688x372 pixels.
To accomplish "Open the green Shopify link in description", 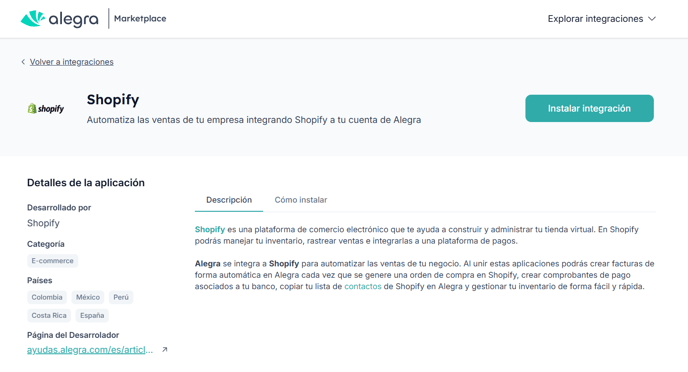I will 210,229.
